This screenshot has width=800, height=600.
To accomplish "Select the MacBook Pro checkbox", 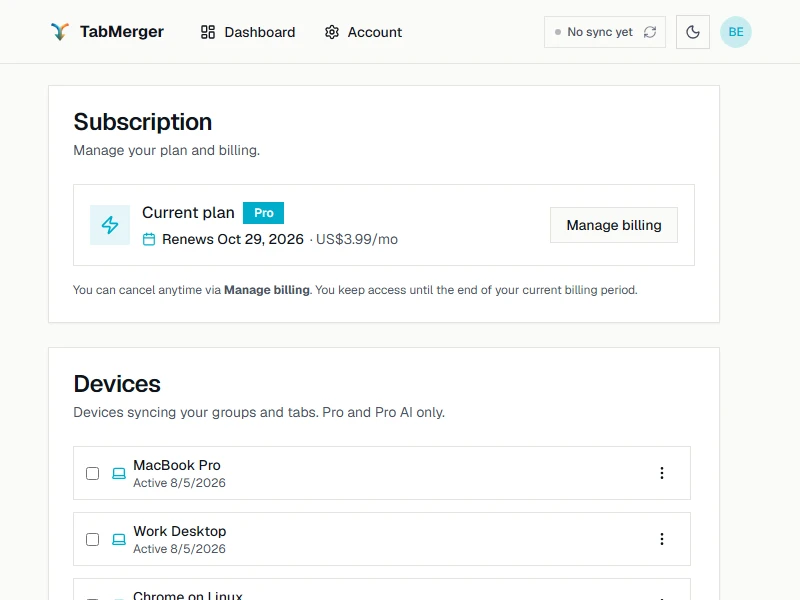I will (92, 473).
